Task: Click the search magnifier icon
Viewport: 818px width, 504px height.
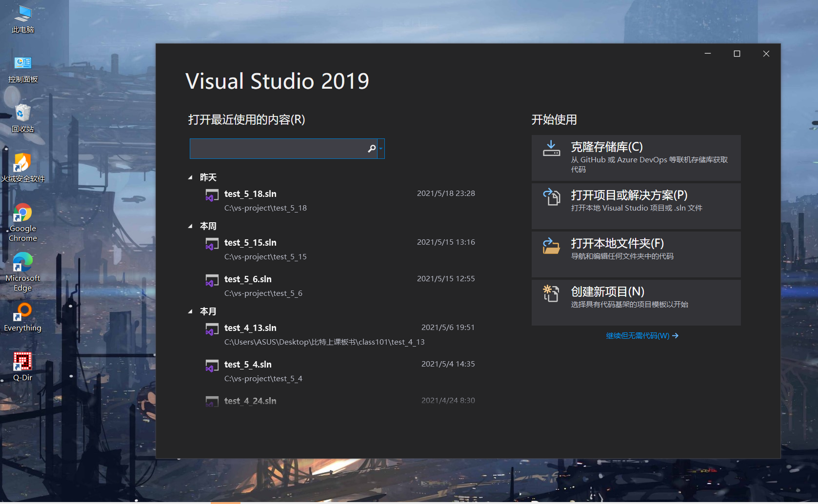Action: pyautogui.click(x=372, y=149)
